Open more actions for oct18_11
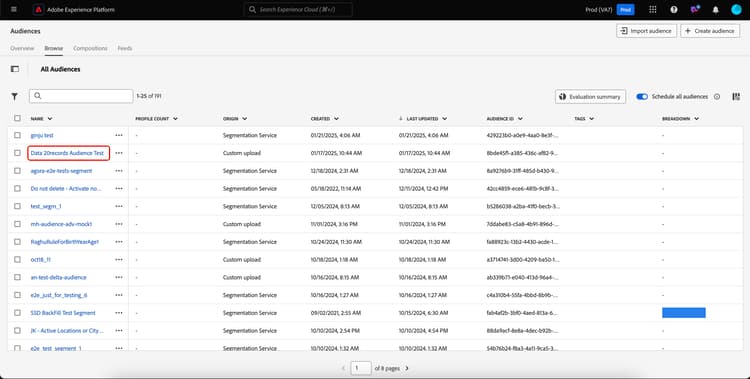This screenshot has width=750, height=379. [x=119, y=259]
